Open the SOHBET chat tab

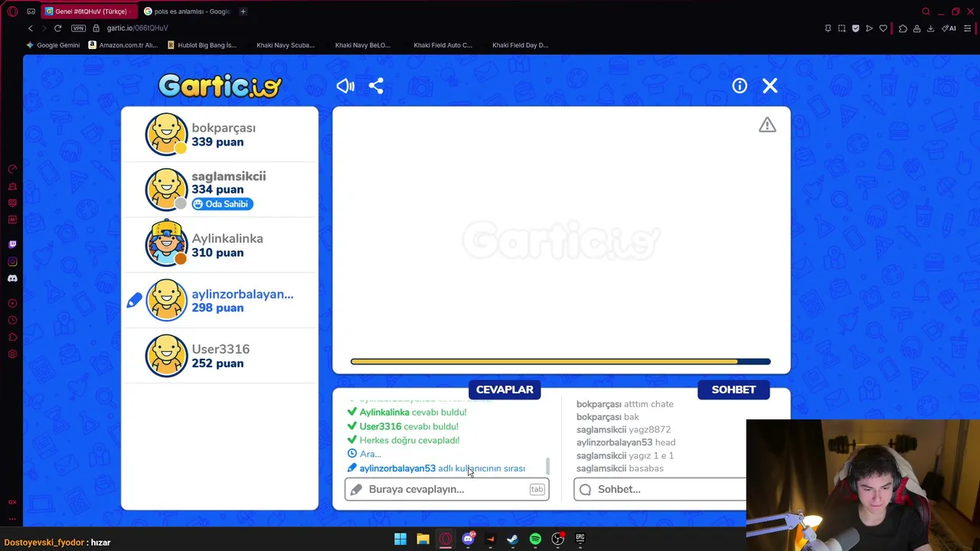tap(733, 390)
